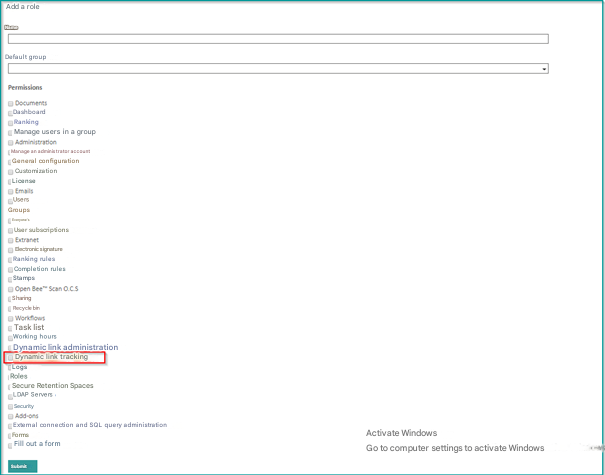Viewport: 605px width, 475px height.
Task: Enable the Add-ons permission checkbox
Action: [10, 416]
